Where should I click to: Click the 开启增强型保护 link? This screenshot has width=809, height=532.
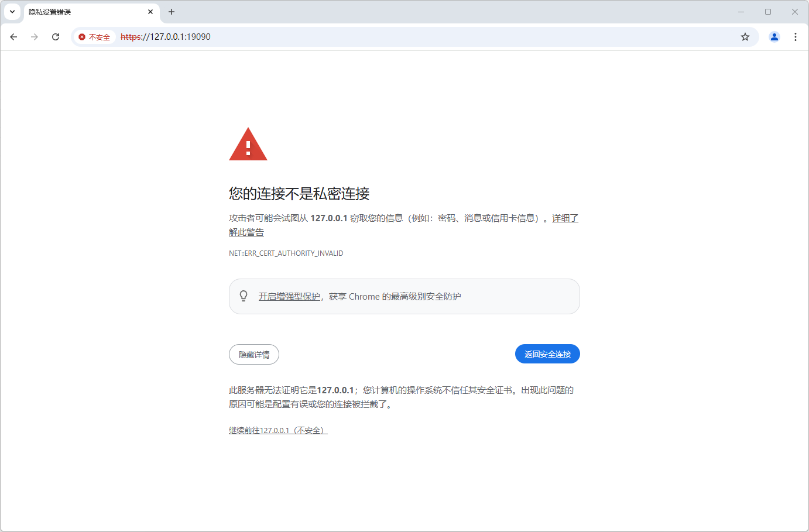[x=289, y=297]
